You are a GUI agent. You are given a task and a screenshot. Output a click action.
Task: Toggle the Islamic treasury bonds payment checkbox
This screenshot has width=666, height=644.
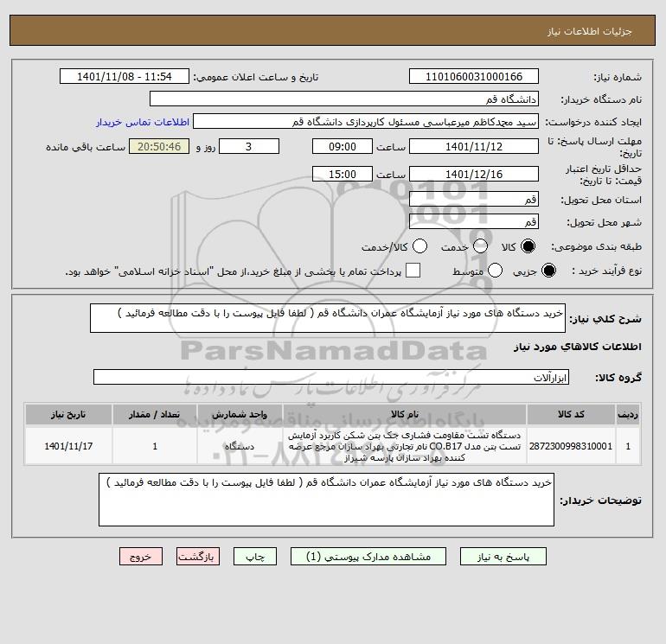click(413, 271)
